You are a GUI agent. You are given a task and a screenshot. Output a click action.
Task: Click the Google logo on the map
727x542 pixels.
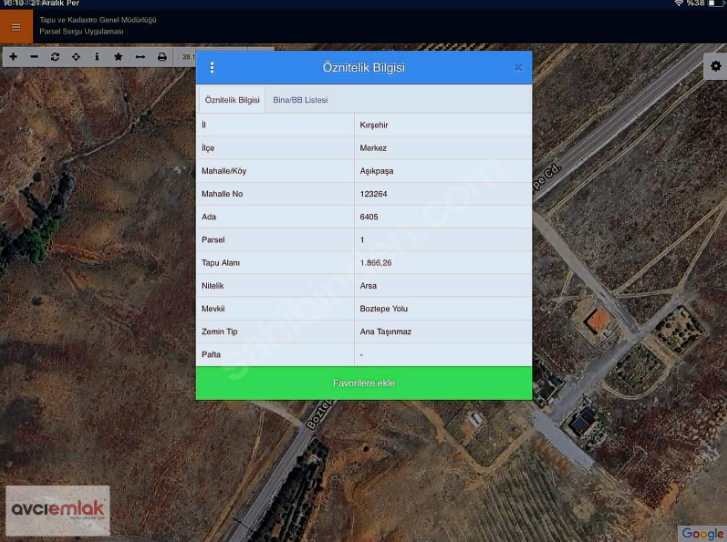[701, 533]
